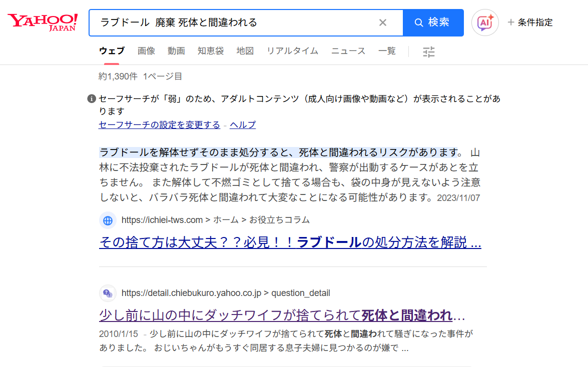Open the リアルタイム tab
The width and height of the screenshot is (588, 367).
tap(293, 51)
